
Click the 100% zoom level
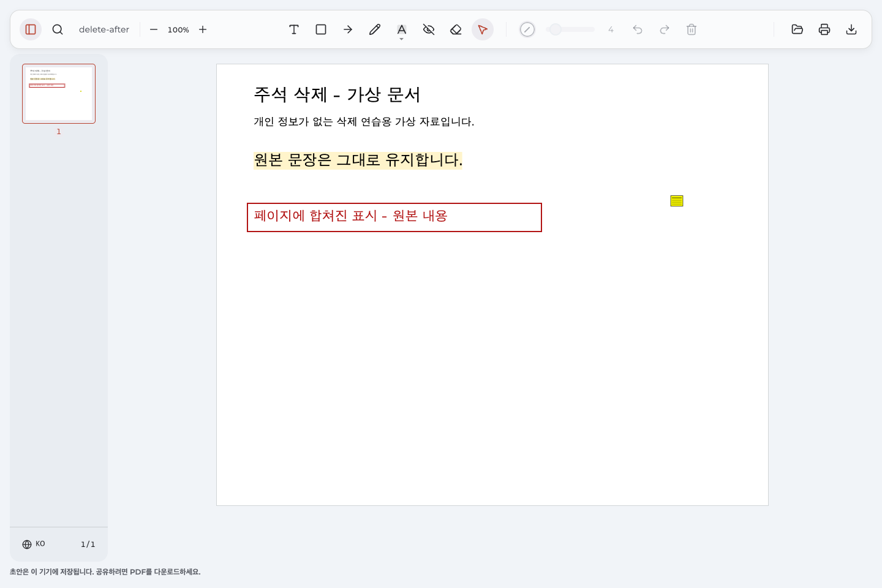click(x=178, y=29)
